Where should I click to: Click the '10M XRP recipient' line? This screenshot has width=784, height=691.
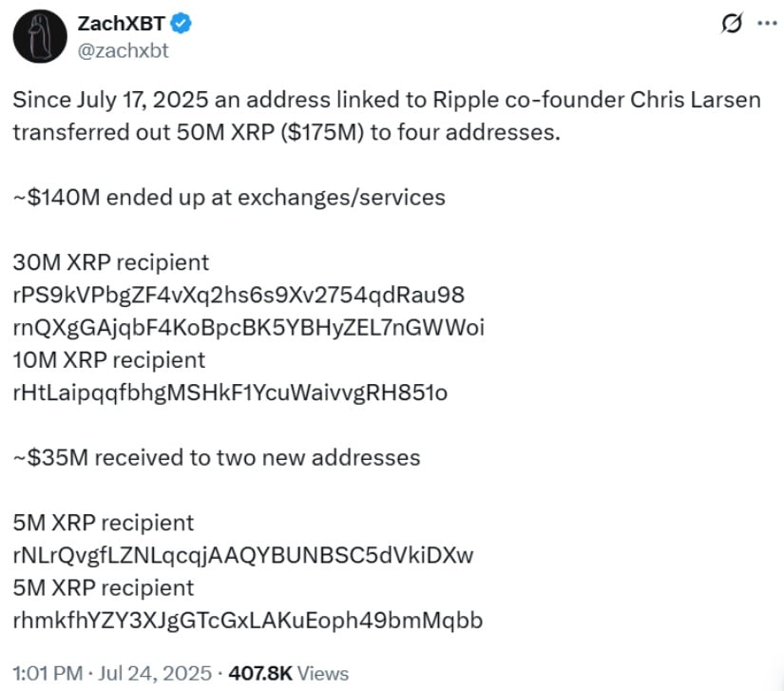click(109, 359)
